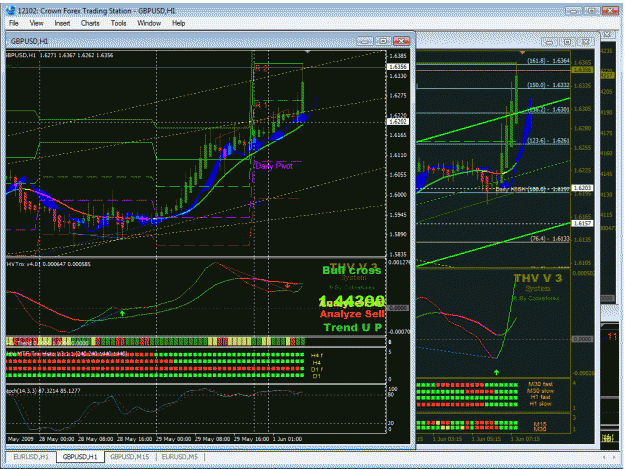This screenshot has height=469, width=625.
Task: Select the R 2 resistance label
Action: 261,69
